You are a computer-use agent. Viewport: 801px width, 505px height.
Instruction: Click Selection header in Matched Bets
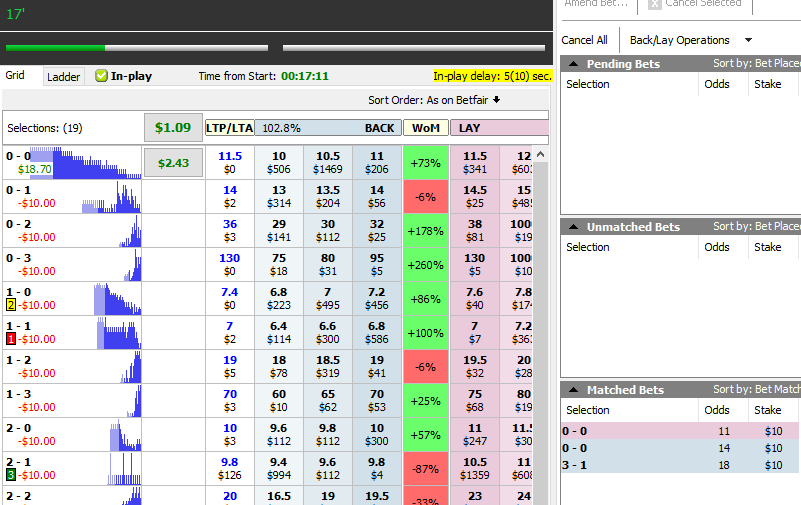(588, 410)
